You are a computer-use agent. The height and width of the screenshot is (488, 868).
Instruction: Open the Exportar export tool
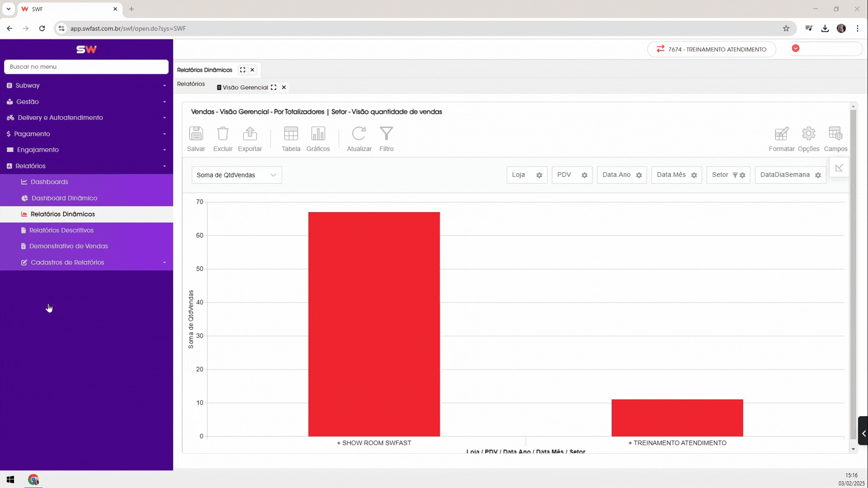250,138
